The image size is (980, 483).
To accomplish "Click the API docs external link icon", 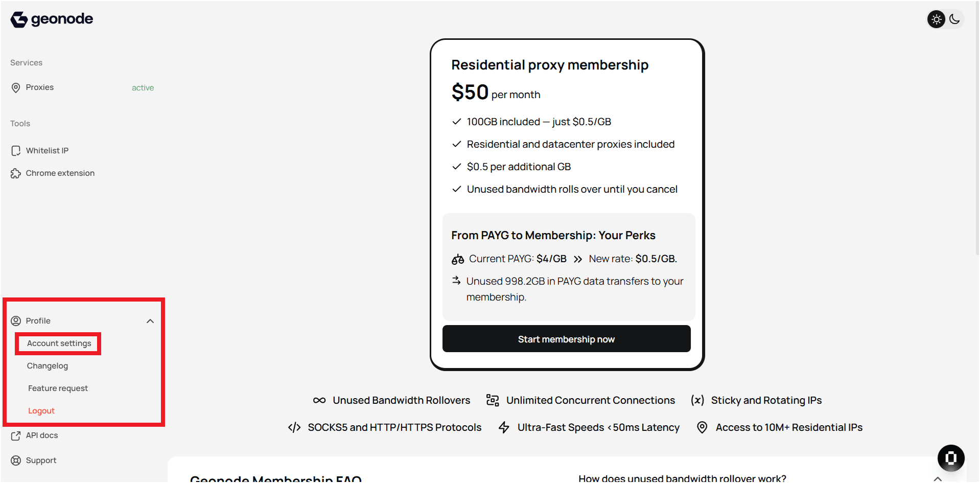I will pos(16,436).
